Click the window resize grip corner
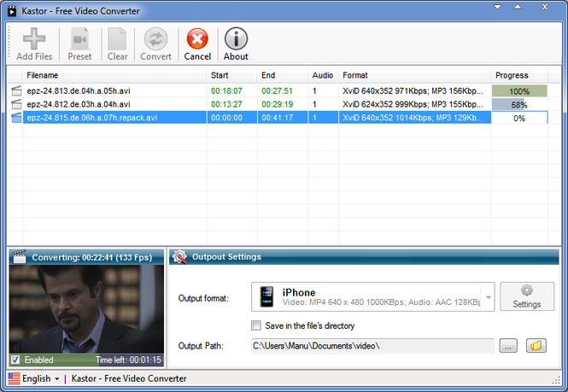The height and width of the screenshot is (392, 568). click(x=556, y=380)
